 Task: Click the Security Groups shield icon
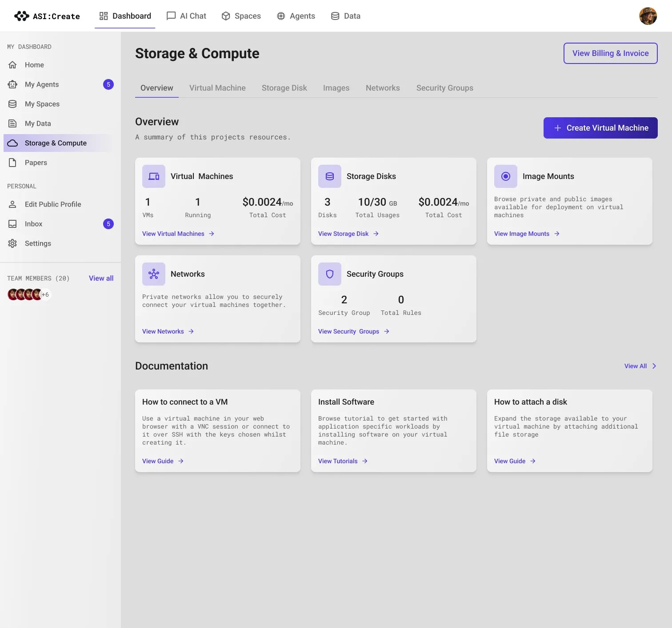pyautogui.click(x=330, y=274)
